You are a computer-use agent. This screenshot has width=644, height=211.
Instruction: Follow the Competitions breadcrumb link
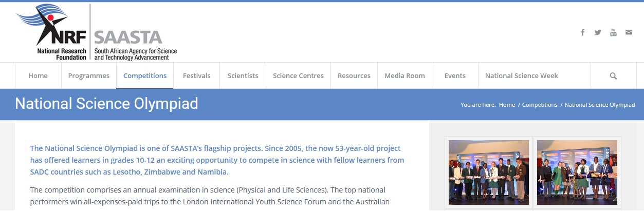540,105
